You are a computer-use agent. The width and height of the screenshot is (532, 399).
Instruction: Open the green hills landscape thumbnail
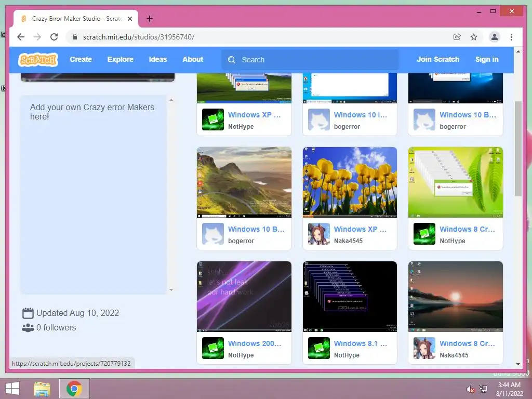244,182
